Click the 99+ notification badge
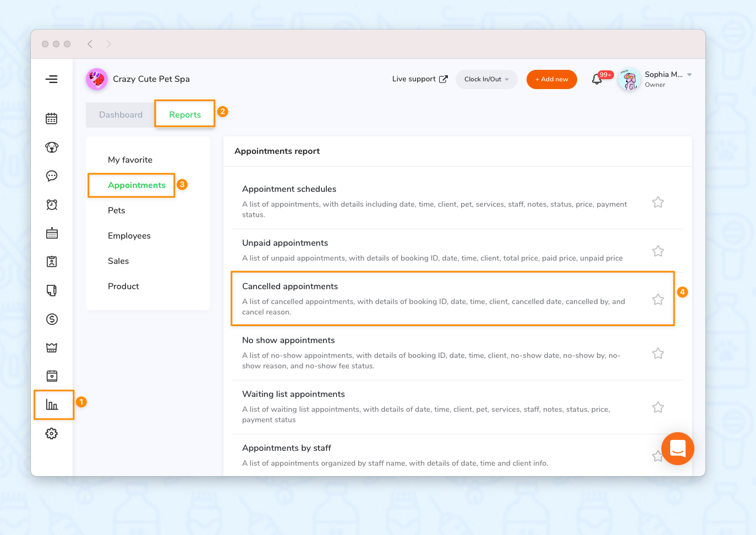Viewport: 756px width, 535px height. [x=606, y=75]
